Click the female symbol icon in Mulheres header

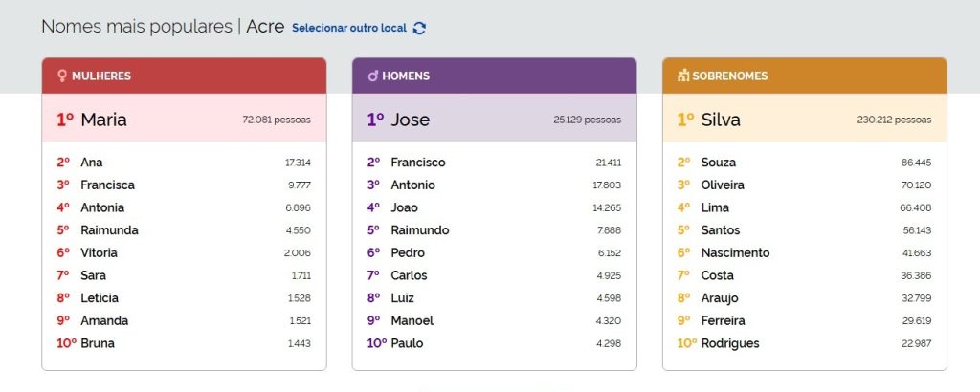coord(62,76)
